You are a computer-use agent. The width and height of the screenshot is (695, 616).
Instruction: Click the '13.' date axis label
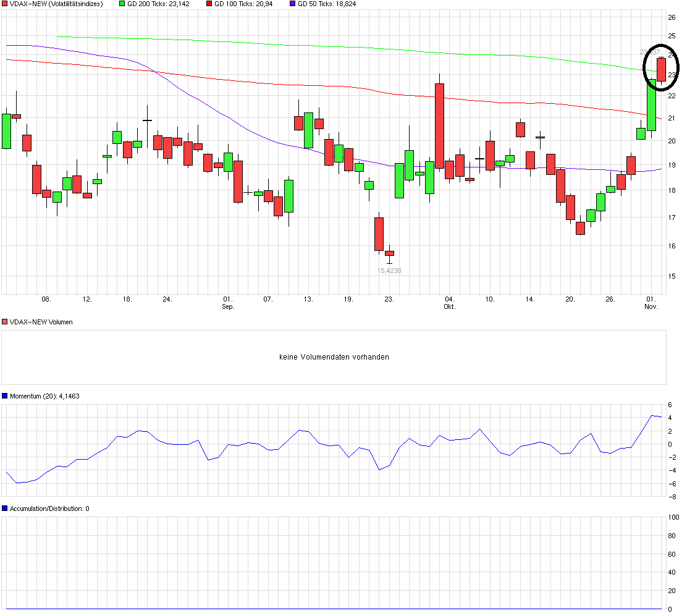[x=308, y=300]
